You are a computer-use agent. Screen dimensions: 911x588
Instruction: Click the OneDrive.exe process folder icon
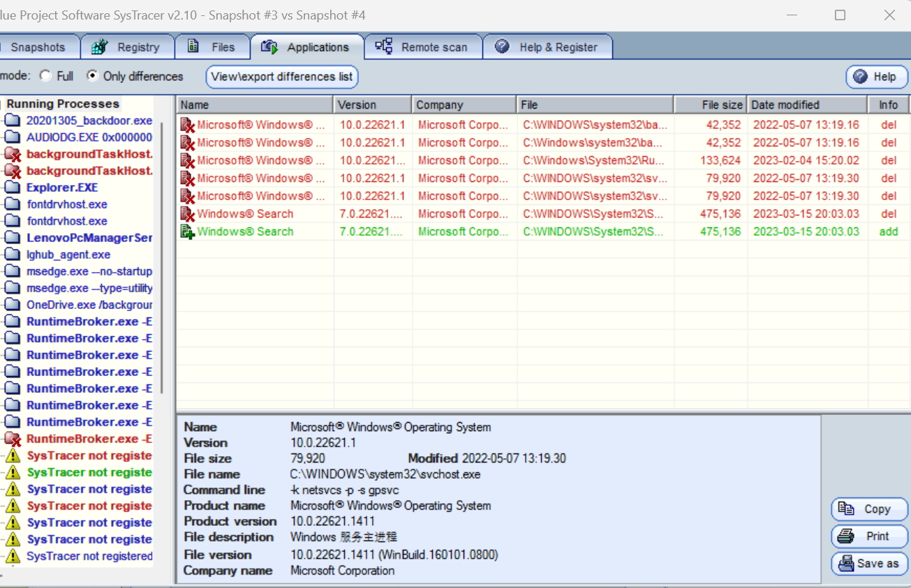point(12,305)
